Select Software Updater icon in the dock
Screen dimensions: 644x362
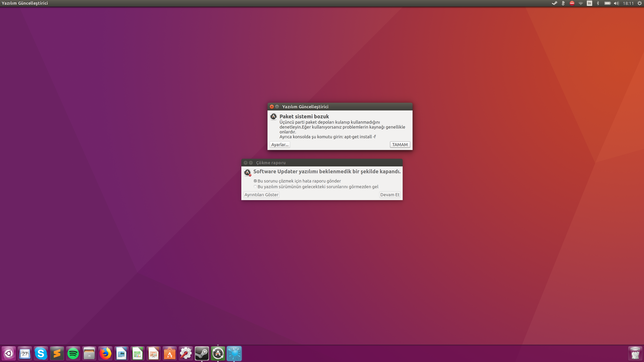click(218, 353)
